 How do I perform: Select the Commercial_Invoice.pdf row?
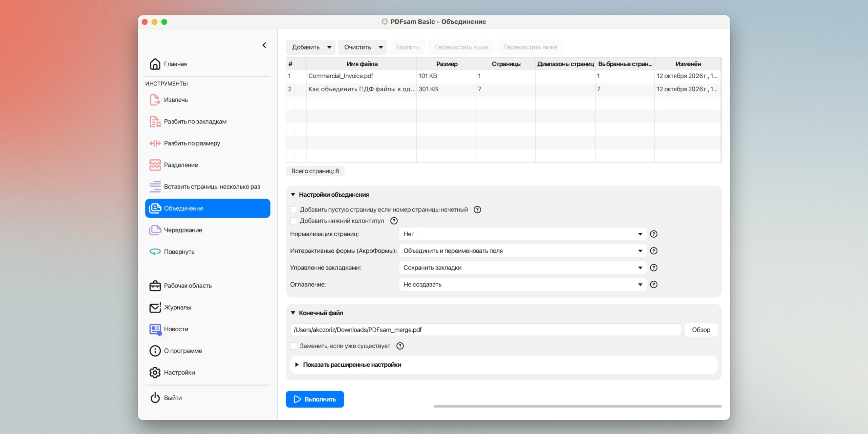tap(504, 76)
